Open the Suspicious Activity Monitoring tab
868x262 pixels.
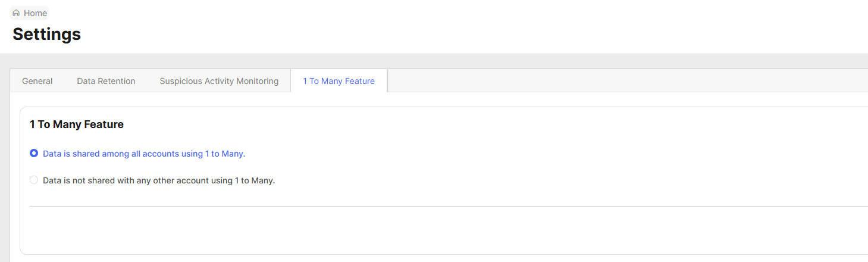[219, 81]
